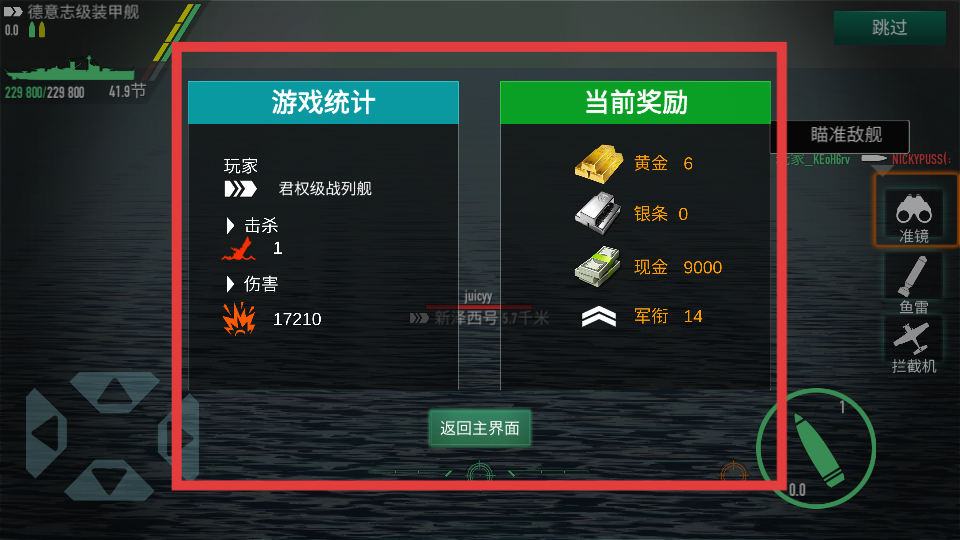Select the 鱼雷 torpedo weapon icon
The image size is (960, 540).
coord(913,284)
